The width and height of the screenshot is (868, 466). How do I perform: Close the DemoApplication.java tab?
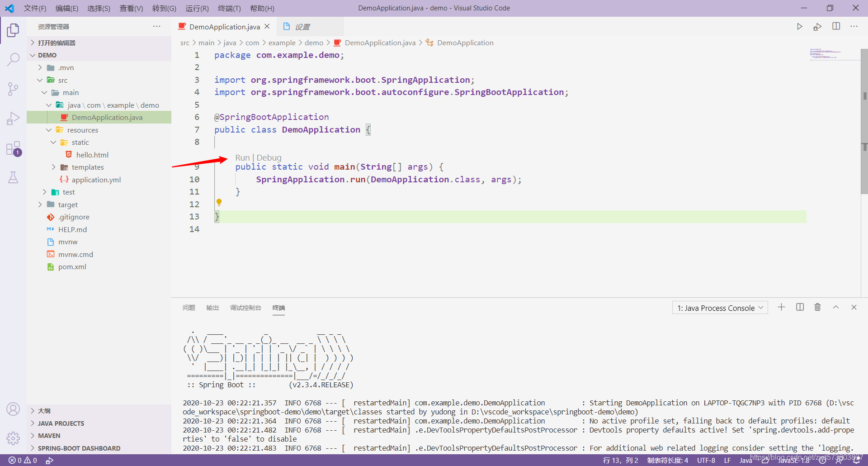click(267, 27)
